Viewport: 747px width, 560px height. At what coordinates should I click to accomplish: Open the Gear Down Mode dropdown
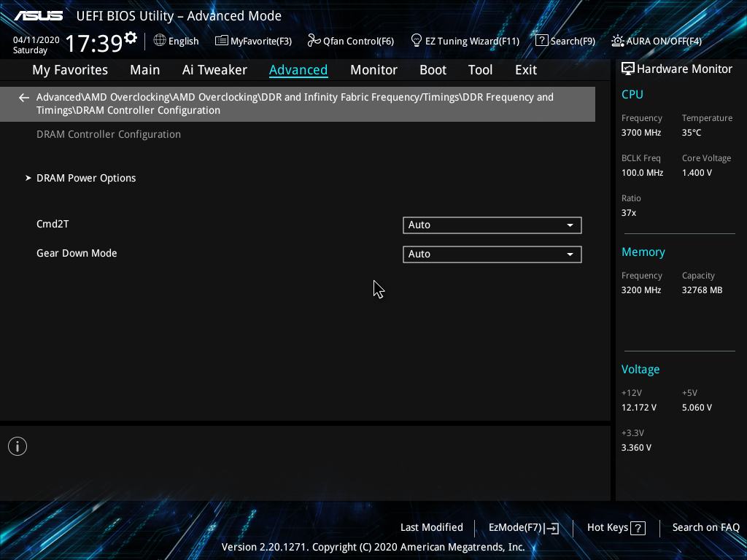coord(492,254)
